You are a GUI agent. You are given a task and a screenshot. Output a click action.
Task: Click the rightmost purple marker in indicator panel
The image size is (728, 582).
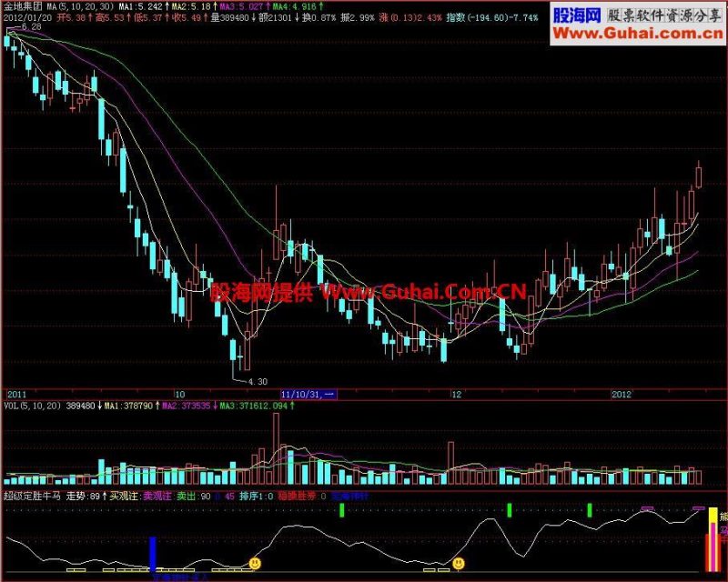click(x=698, y=508)
